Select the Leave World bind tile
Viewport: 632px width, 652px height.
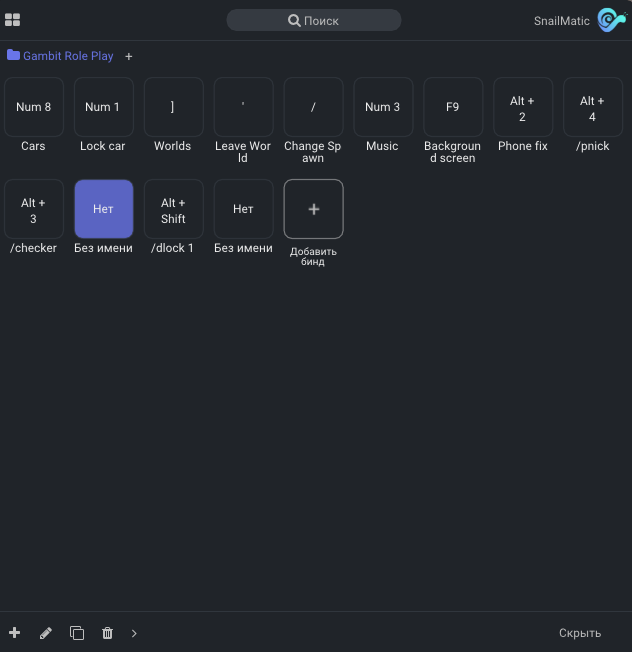pos(243,107)
